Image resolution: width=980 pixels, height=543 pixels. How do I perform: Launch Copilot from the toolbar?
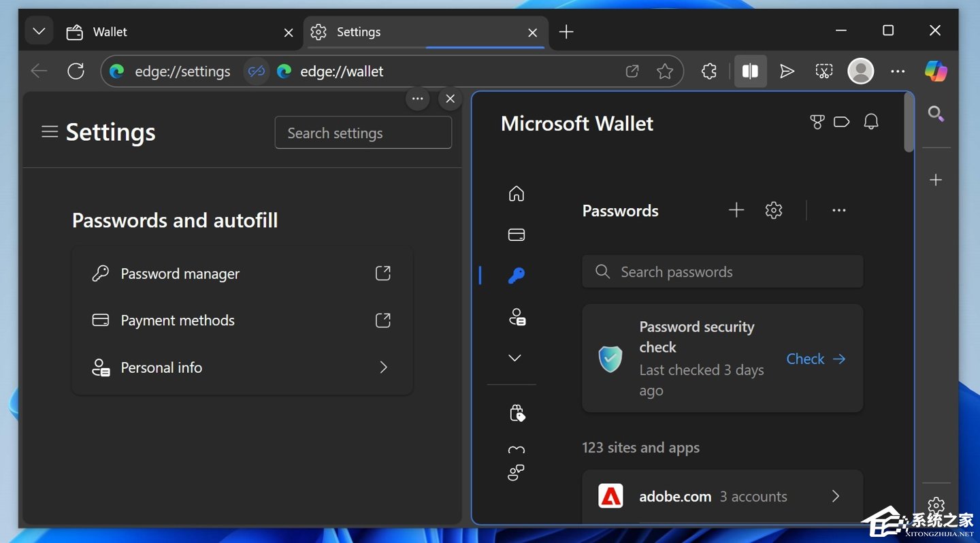click(936, 71)
